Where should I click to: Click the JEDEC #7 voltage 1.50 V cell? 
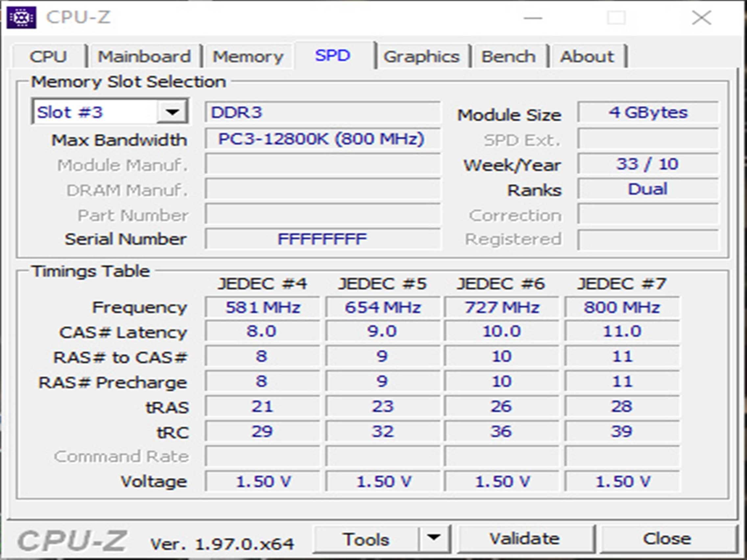click(622, 481)
